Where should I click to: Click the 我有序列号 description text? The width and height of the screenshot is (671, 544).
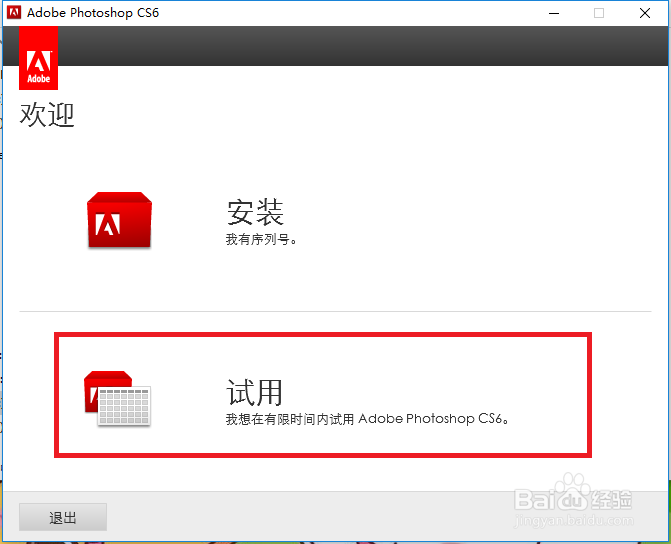point(261,239)
